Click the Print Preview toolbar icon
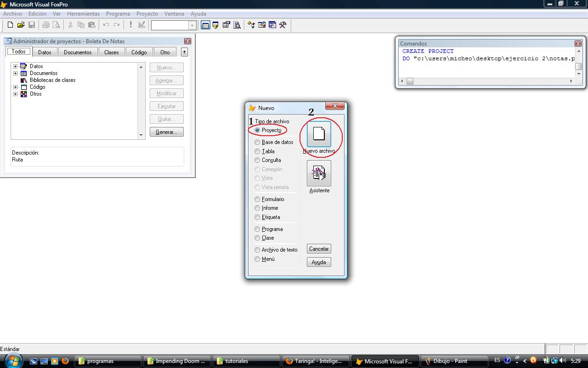Screen dimensions: 588x368 [x=57, y=25]
